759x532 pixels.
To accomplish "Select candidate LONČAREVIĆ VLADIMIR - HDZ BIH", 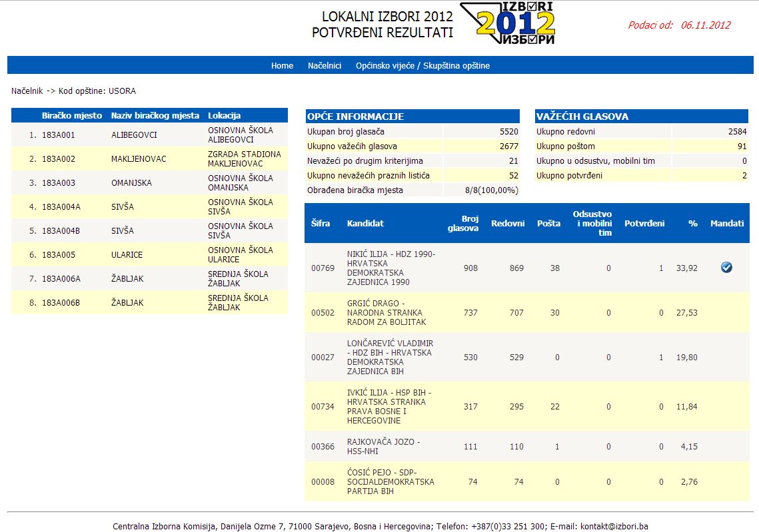I will point(390,358).
